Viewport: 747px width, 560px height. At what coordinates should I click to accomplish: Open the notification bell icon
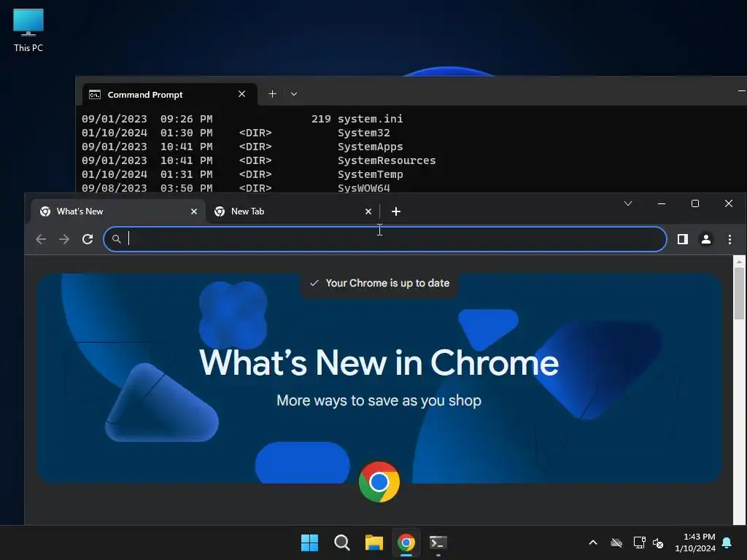(x=727, y=542)
